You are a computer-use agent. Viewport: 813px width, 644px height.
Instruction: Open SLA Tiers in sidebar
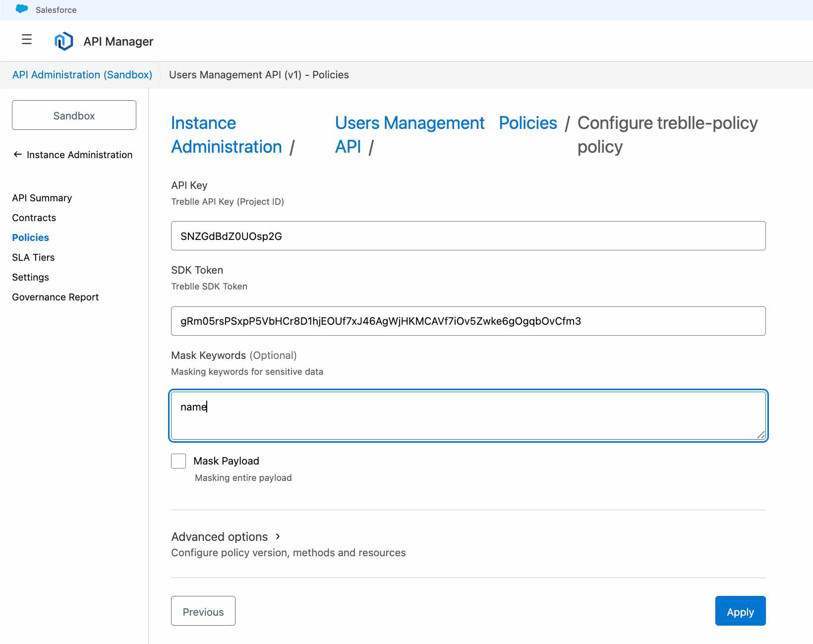pyautogui.click(x=33, y=257)
